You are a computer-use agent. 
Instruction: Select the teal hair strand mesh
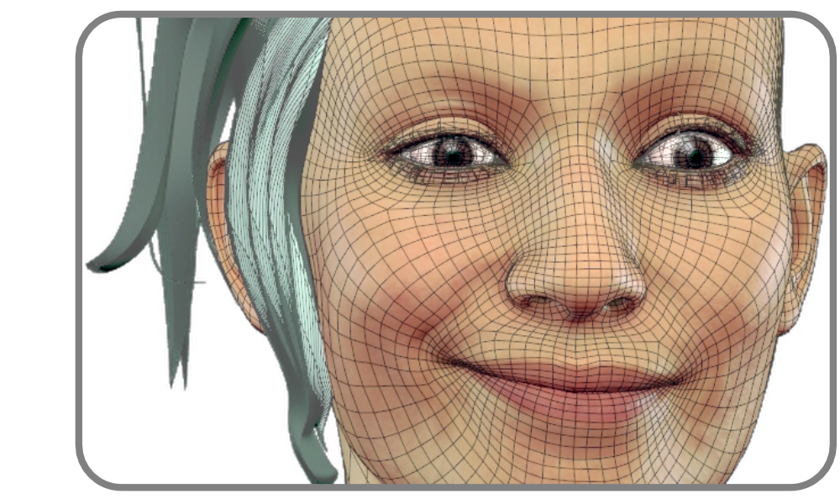coord(214,249)
